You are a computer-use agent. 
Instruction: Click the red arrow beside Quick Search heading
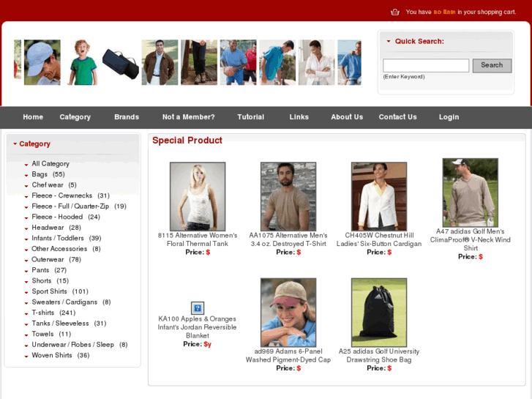click(389, 41)
